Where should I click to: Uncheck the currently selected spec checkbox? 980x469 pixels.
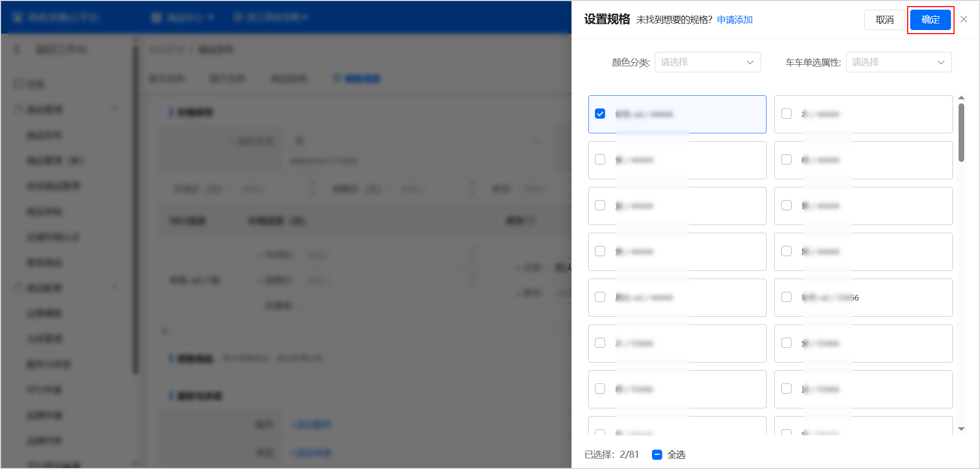[600, 114]
